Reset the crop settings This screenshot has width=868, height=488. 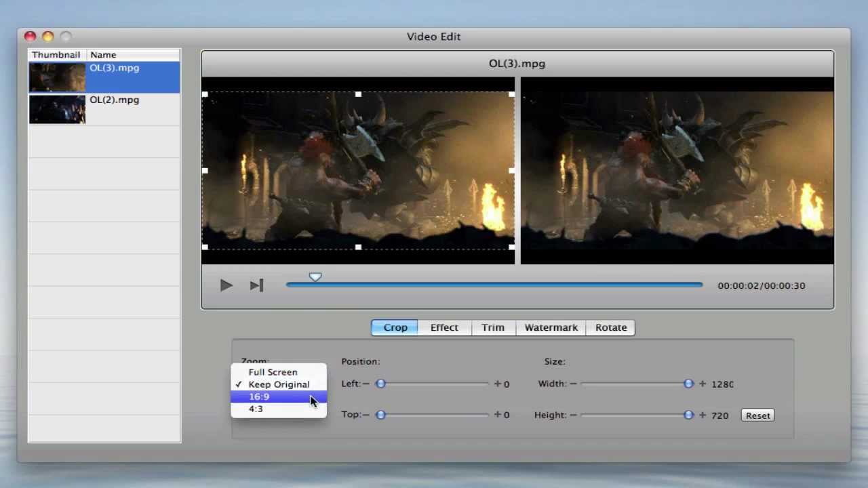point(757,415)
